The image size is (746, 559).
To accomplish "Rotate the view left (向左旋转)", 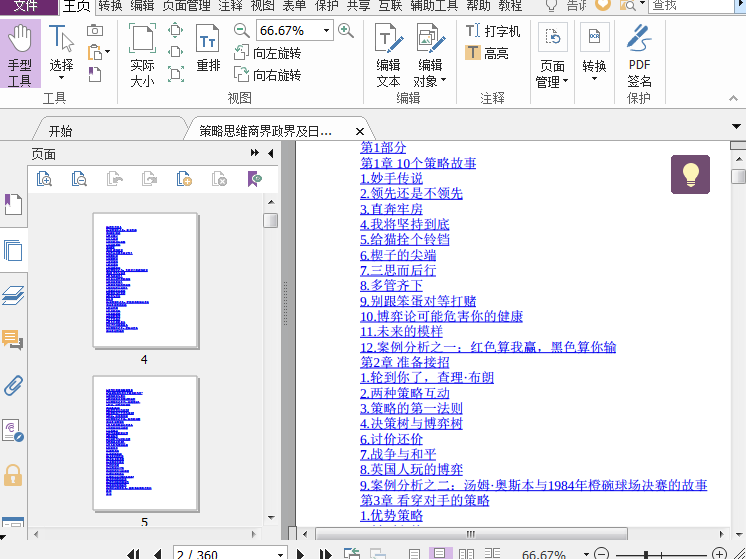I will coord(267,53).
